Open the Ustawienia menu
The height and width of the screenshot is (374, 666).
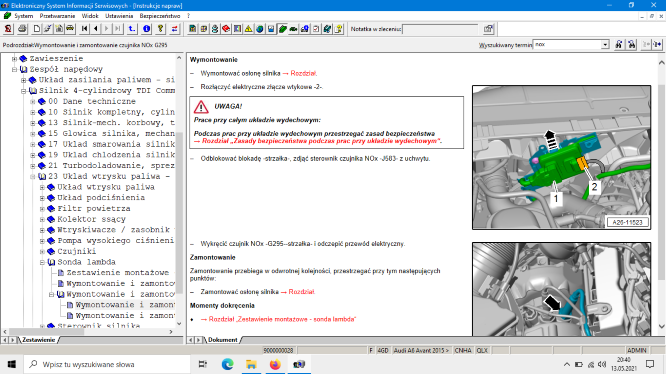(119, 16)
